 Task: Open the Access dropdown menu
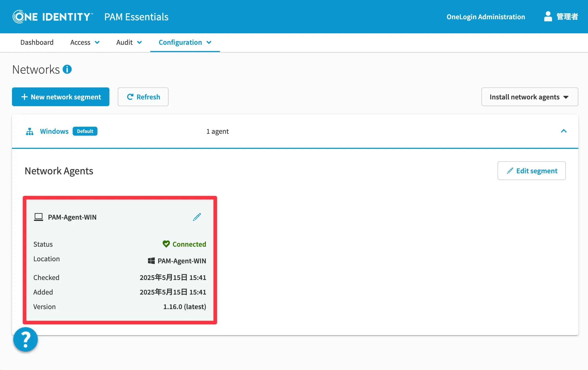click(x=85, y=42)
